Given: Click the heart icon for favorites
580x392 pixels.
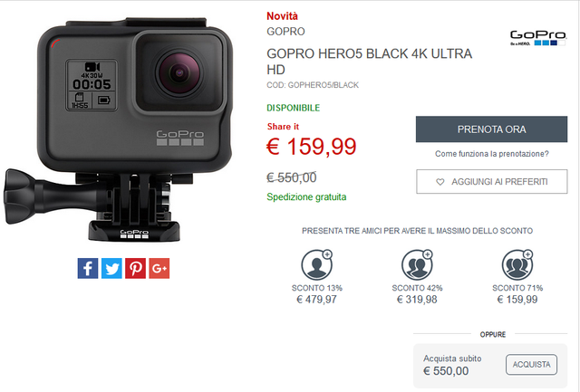Looking at the screenshot, I should 440,182.
